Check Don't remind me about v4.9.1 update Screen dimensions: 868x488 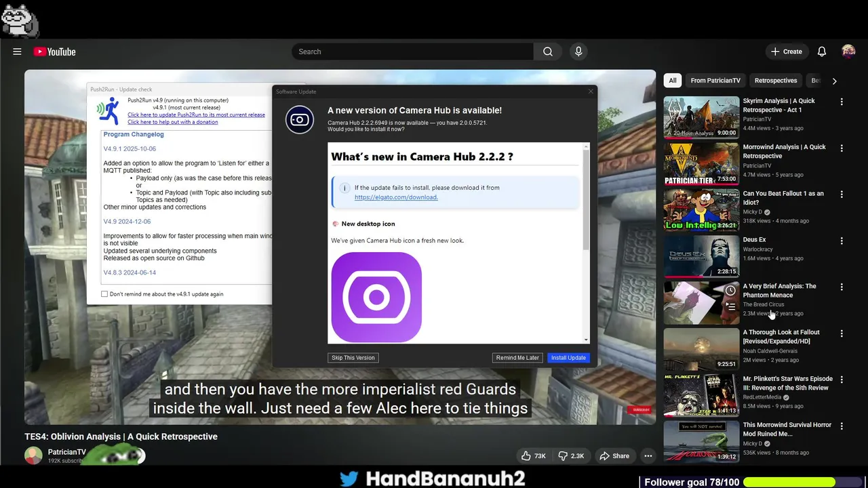(104, 294)
